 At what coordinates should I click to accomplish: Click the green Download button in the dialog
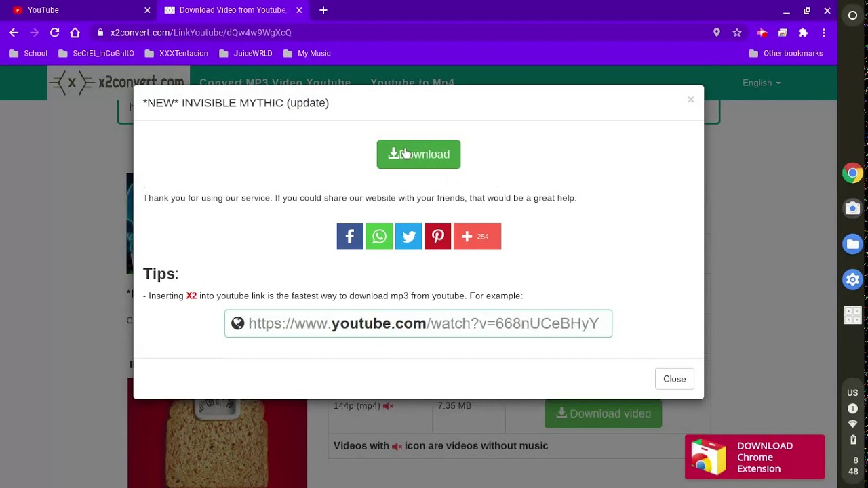coord(418,155)
